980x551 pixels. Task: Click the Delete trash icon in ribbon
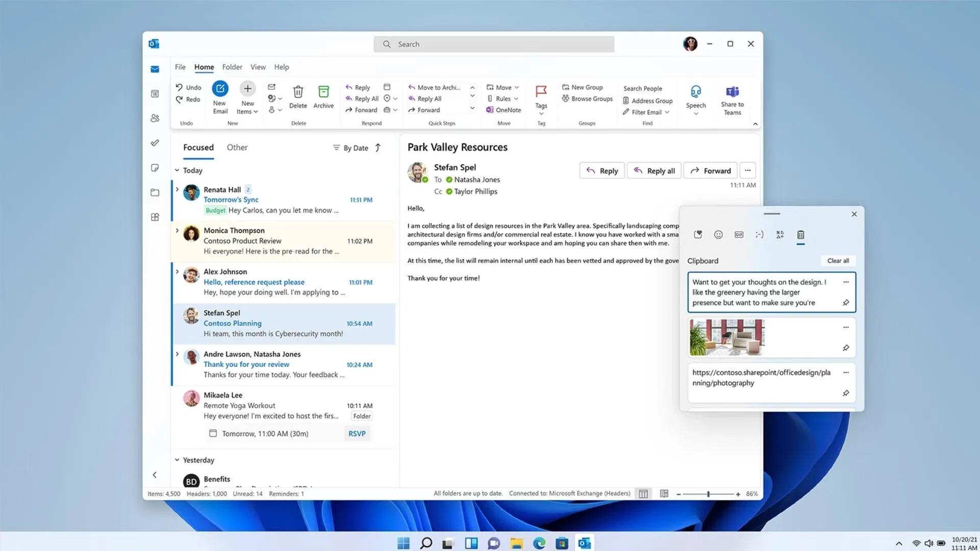[x=298, y=92]
